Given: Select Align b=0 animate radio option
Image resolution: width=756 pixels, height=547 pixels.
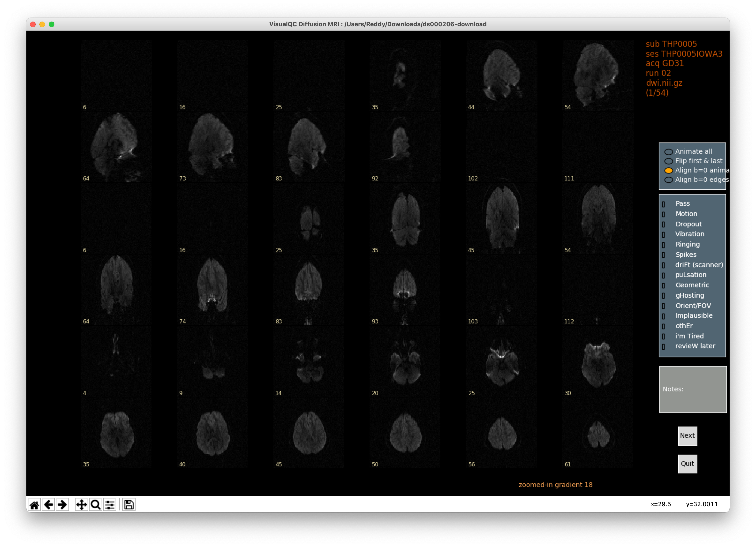Looking at the screenshot, I should [x=668, y=170].
